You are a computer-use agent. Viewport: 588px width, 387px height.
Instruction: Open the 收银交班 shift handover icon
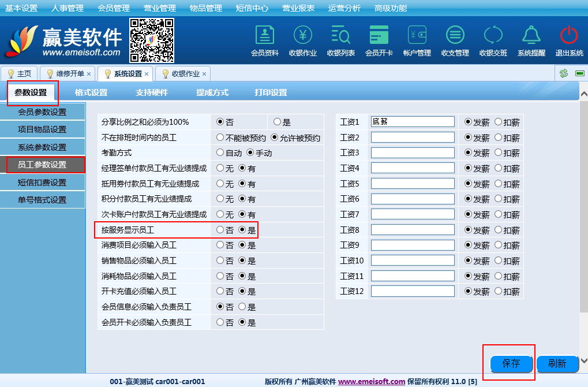tap(493, 36)
